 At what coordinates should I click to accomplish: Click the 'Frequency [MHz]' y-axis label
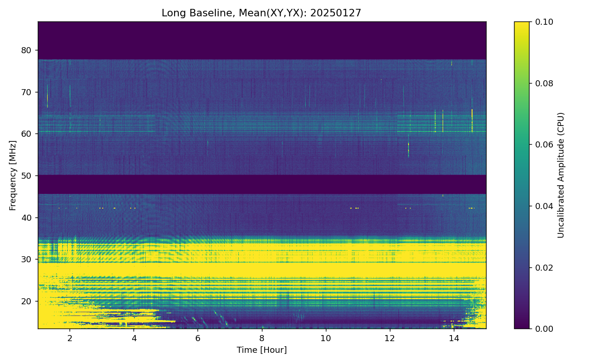tap(13, 175)
